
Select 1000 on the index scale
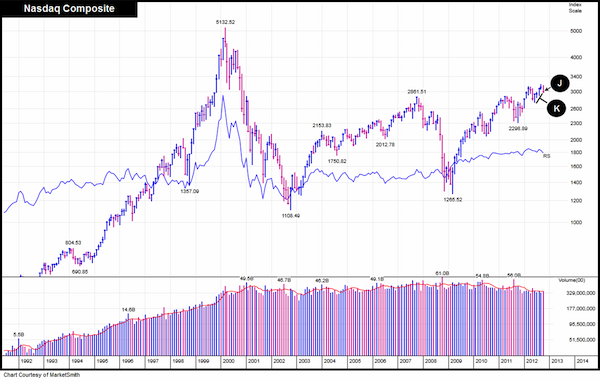tap(576, 222)
